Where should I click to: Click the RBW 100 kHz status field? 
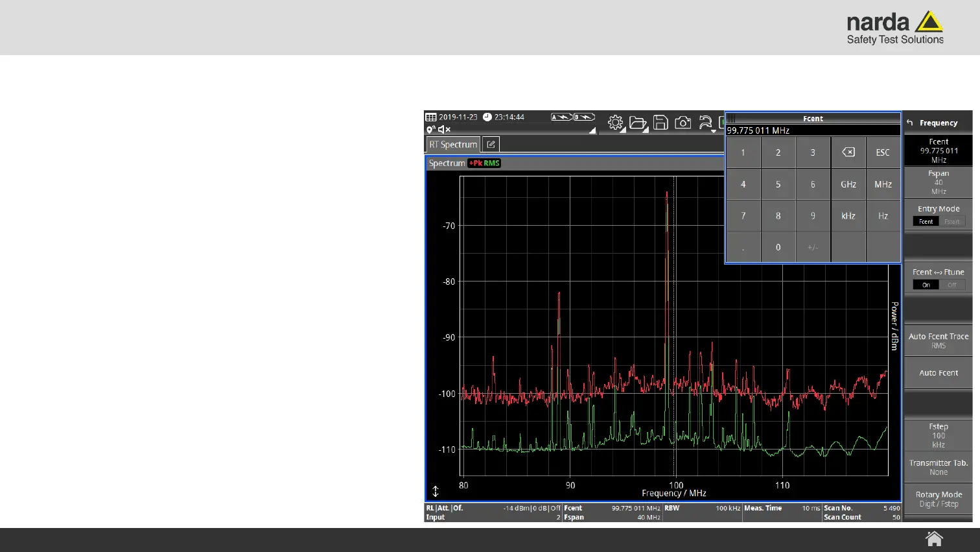click(x=702, y=508)
